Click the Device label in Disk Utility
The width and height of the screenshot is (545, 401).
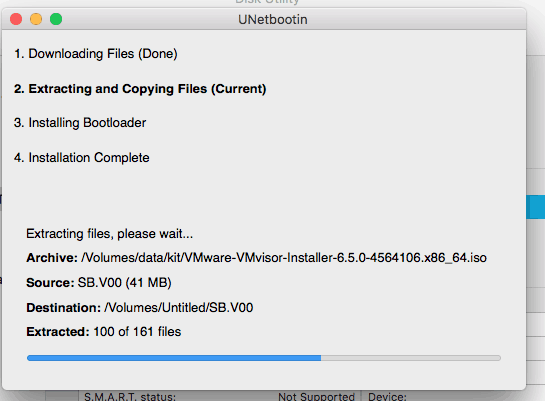click(x=387, y=396)
